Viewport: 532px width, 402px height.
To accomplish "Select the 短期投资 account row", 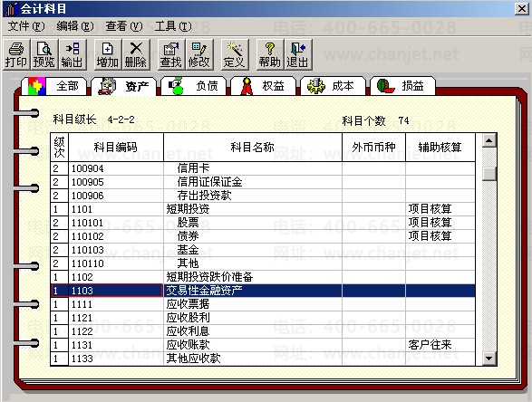I will pyautogui.click(x=263, y=209).
